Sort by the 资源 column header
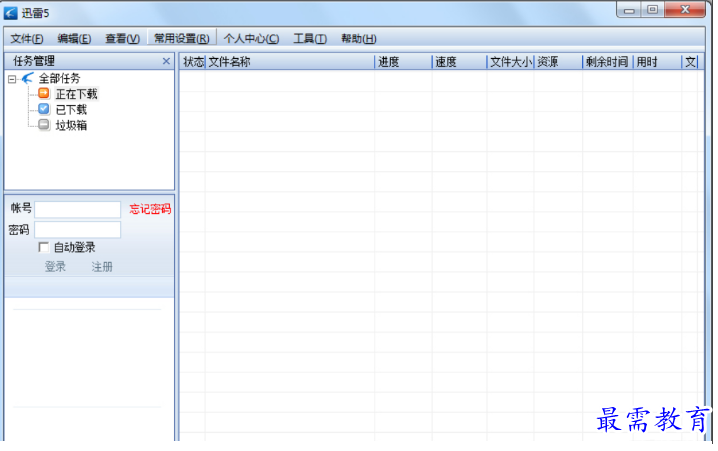This screenshot has height=451, width=718. coord(558,62)
